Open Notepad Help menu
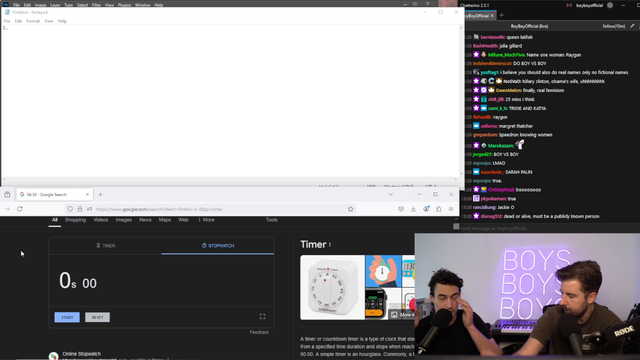The image size is (640, 360). click(62, 21)
